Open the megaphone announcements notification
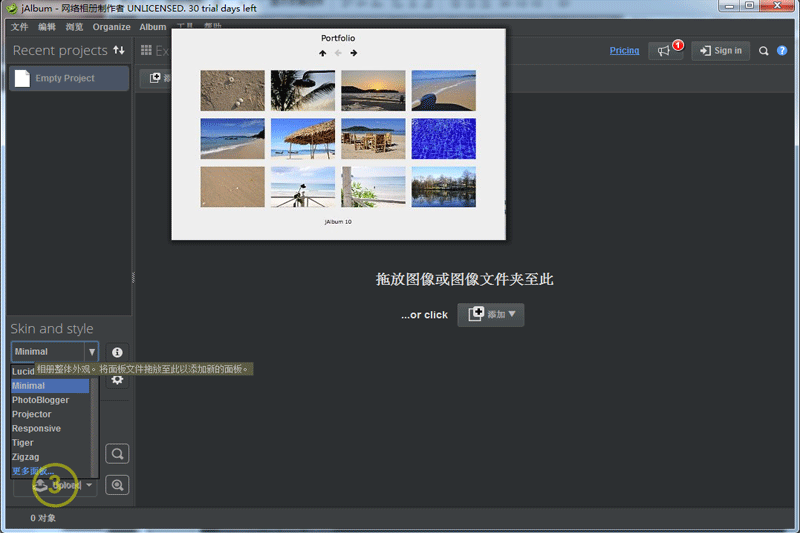Screen dimensions: 800x533 tap(665, 51)
